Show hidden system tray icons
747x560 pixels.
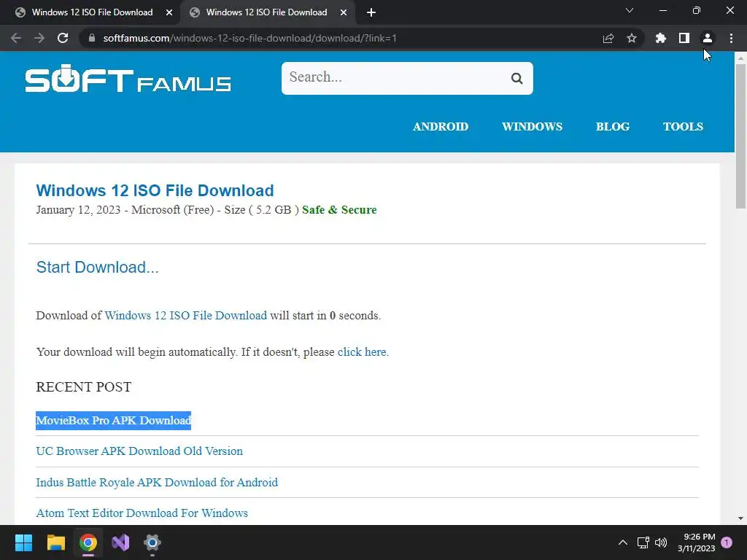coord(623,542)
